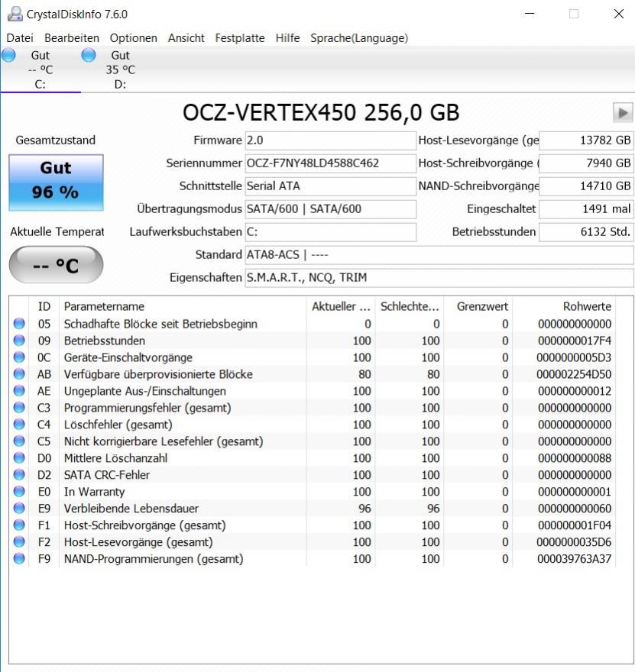The image size is (635, 672).
Task: Click status icon of attribute C3 row
Action: tap(19, 407)
